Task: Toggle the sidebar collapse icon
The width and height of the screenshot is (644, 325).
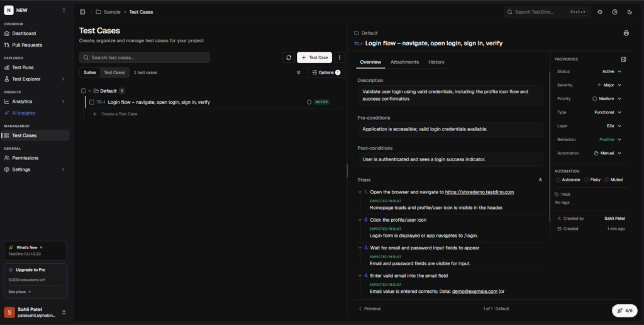Action: [x=82, y=11]
